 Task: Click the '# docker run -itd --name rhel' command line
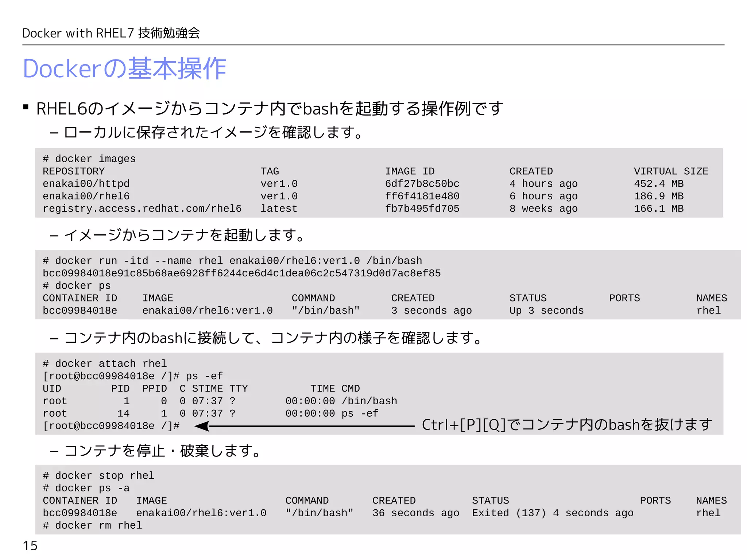[x=232, y=261]
